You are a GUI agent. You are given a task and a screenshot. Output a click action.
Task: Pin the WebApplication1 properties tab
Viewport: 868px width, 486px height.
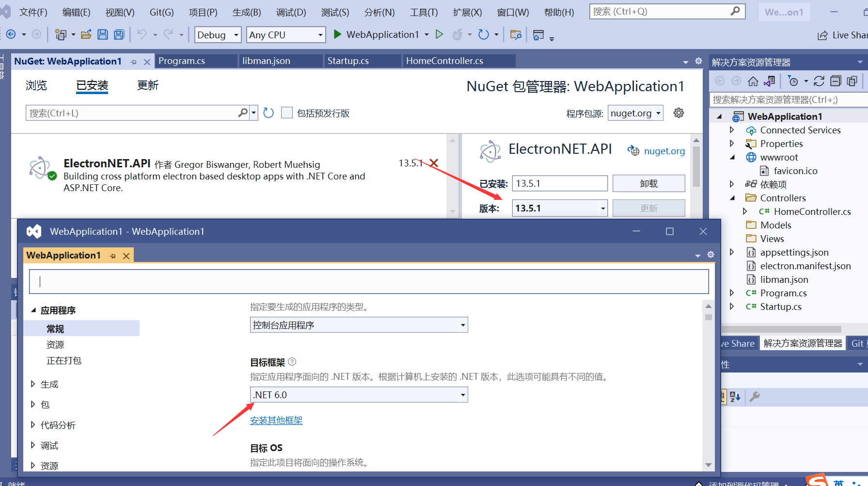112,255
